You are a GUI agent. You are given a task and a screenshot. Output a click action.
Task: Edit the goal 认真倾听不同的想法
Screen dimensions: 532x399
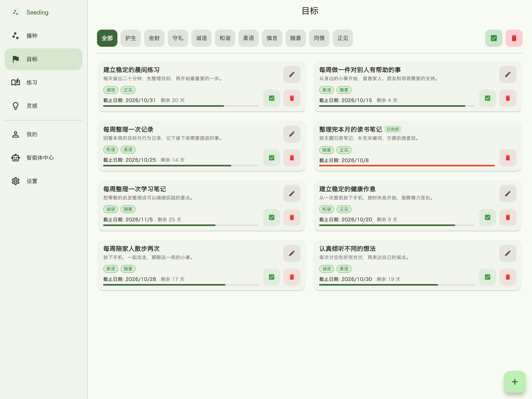tap(507, 253)
